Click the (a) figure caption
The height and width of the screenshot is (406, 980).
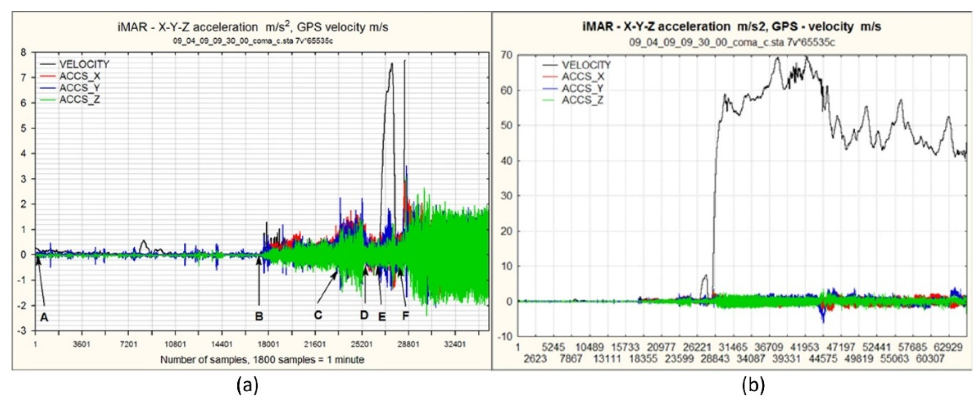tap(248, 385)
